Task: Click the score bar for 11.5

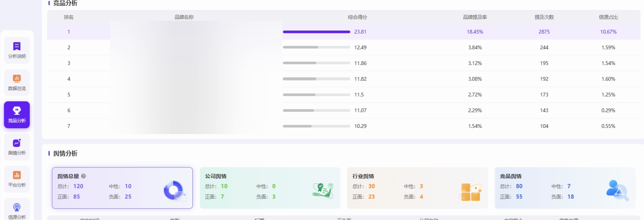Action: (x=316, y=95)
